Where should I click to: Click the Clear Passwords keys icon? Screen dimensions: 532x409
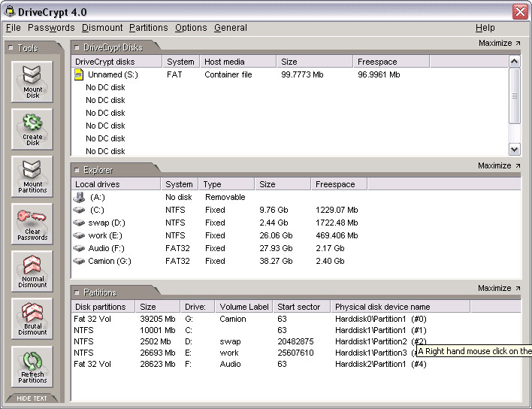(32, 224)
